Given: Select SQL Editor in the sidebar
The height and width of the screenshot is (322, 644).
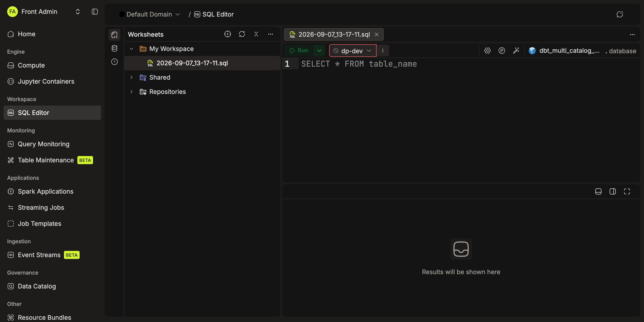Looking at the screenshot, I should (x=52, y=112).
